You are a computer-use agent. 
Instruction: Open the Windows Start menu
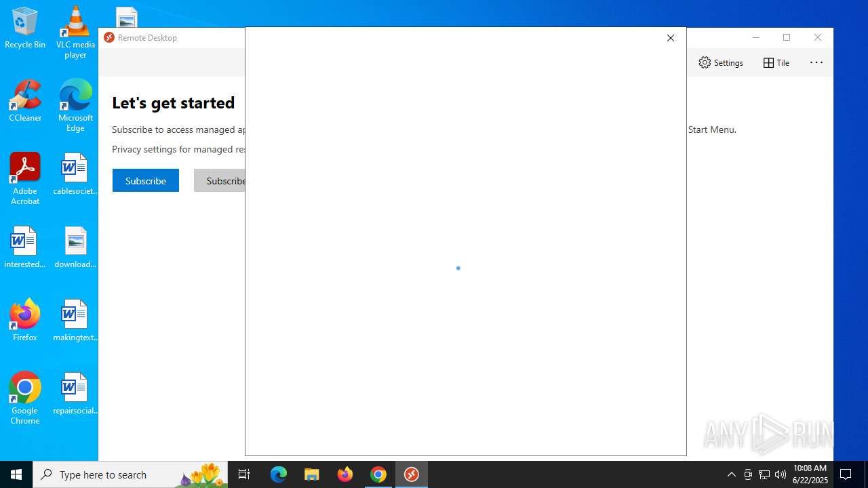(16, 474)
